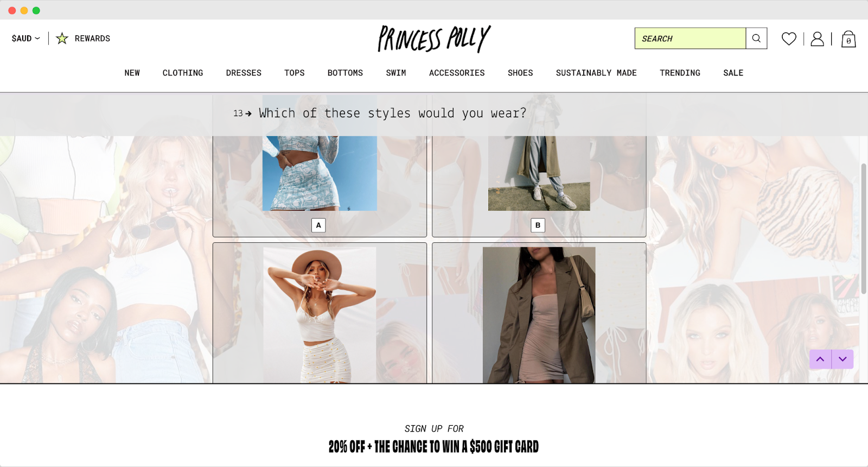Open the Swim menu item
The image size is (868, 467).
pyautogui.click(x=396, y=73)
